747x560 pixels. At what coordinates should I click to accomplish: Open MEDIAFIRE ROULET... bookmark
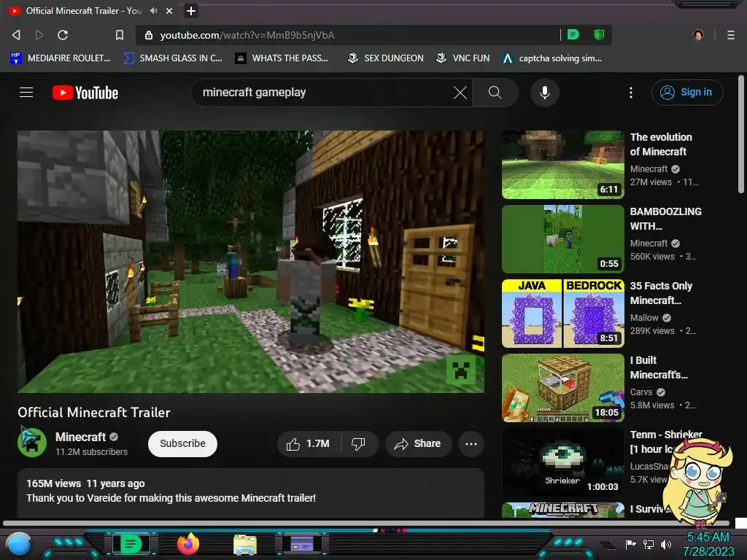[x=60, y=58]
